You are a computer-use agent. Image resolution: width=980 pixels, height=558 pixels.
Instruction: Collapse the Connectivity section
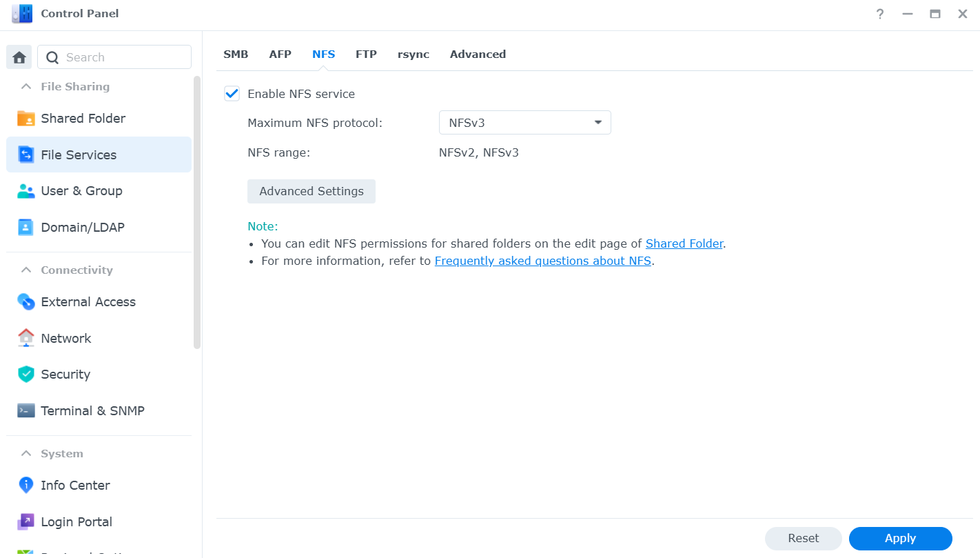pos(26,270)
